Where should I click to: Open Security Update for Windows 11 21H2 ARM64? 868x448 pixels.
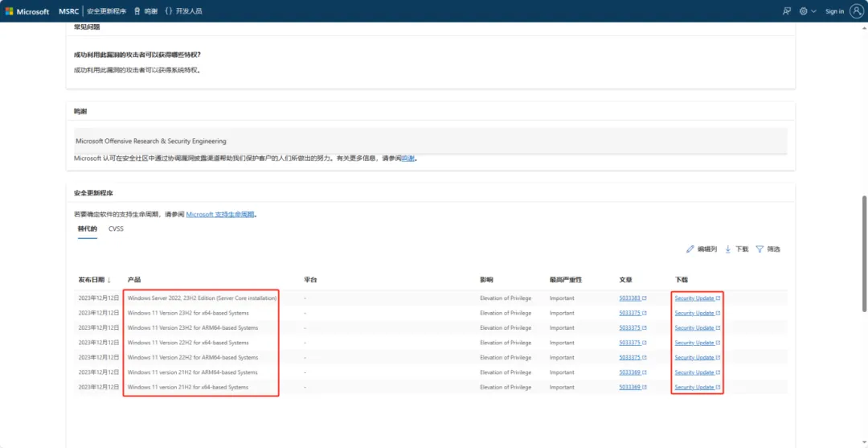pos(698,372)
